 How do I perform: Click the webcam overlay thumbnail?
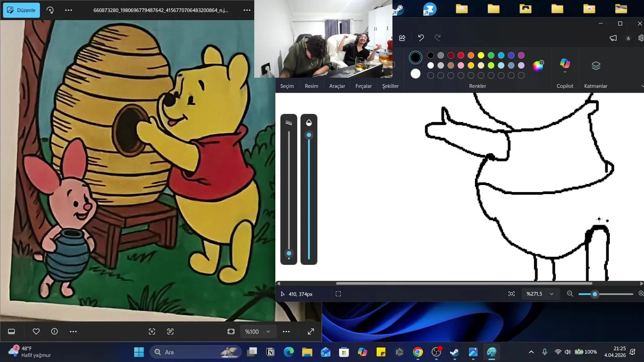[323, 39]
